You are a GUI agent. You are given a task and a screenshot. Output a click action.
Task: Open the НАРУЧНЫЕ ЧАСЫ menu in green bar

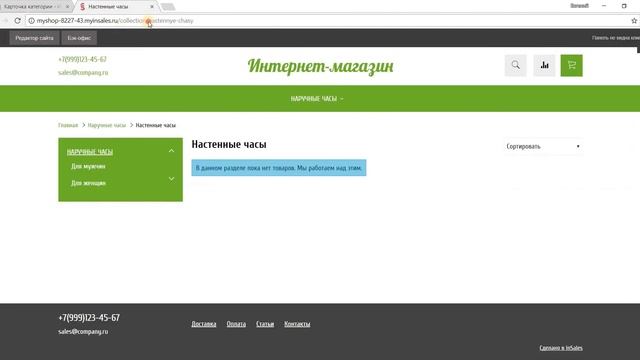[317, 99]
